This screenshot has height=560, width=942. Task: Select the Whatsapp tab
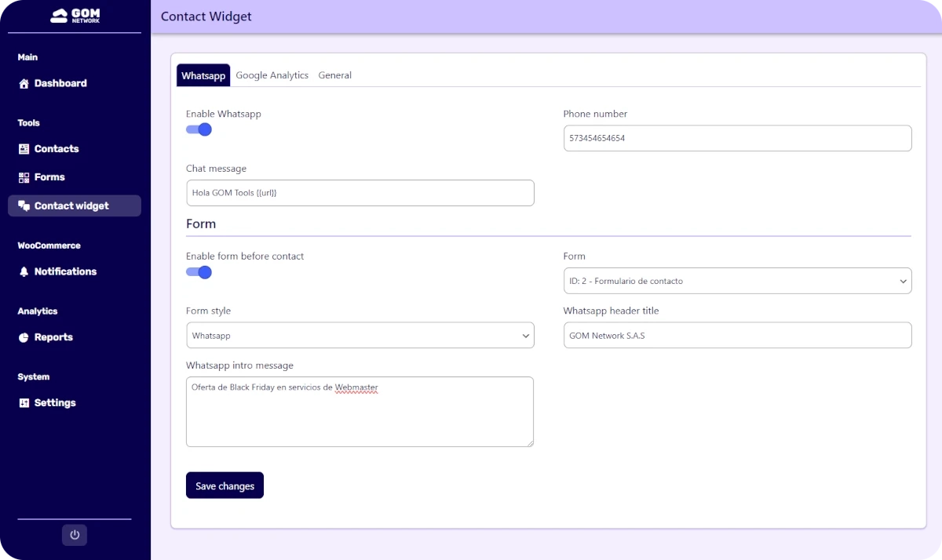click(203, 75)
